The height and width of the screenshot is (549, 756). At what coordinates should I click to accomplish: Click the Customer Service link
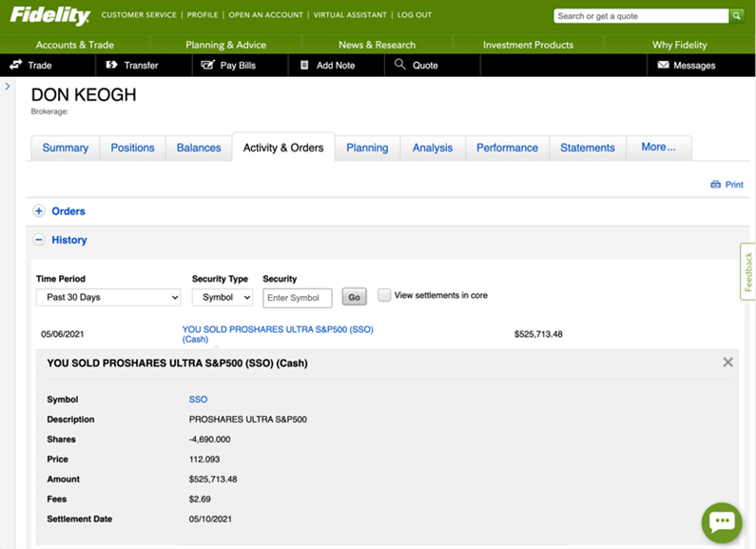[139, 15]
